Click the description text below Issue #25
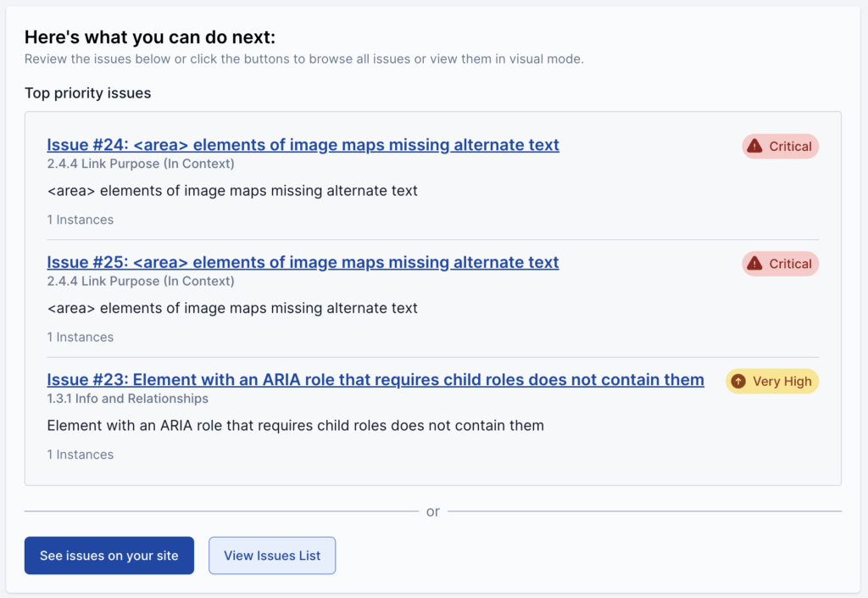Screen dimensions: 868x598 (x=232, y=309)
